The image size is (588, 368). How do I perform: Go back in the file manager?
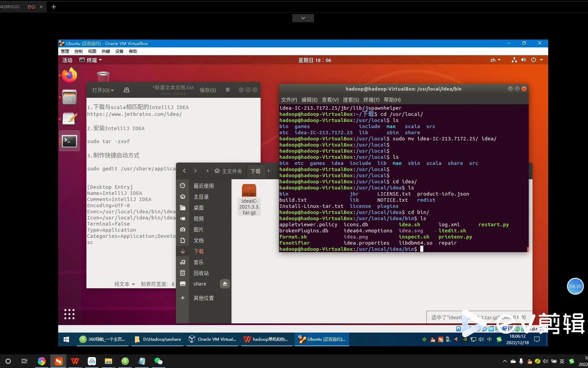pyautogui.click(x=184, y=171)
